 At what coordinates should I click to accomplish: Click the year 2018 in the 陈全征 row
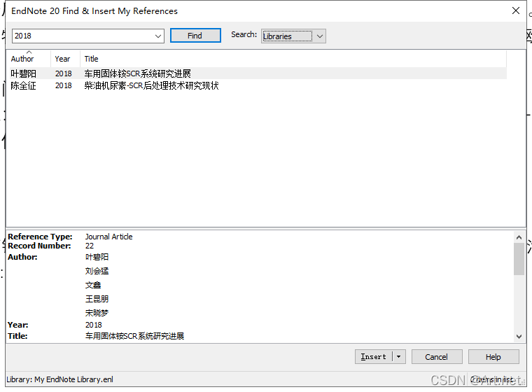click(x=64, y=85)
